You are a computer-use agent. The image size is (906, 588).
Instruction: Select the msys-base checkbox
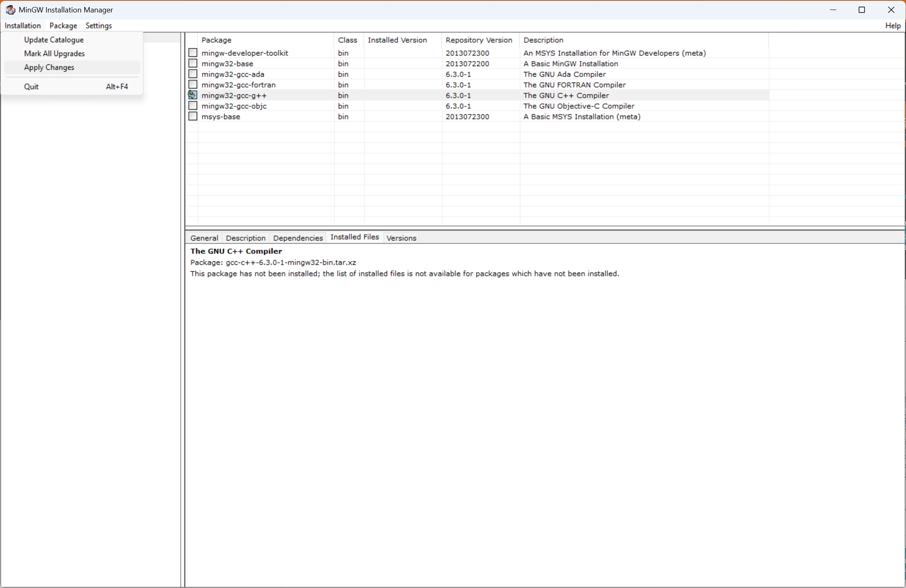point(193,116)
